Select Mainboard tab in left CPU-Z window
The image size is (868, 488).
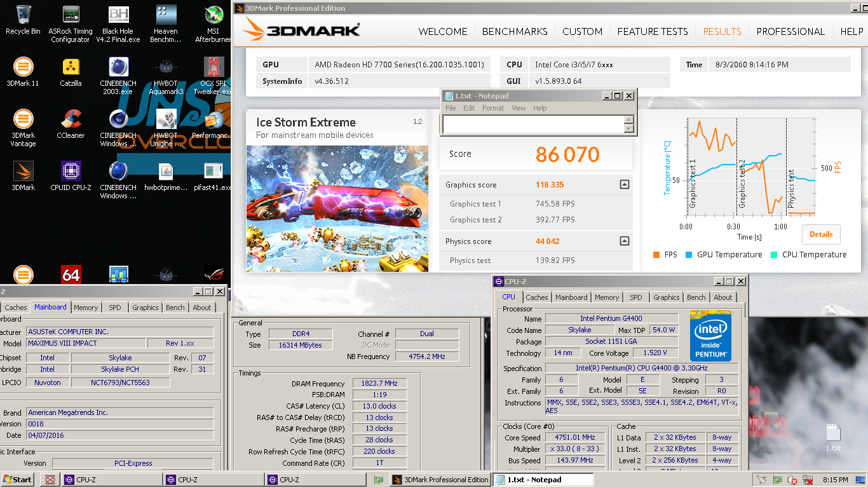50,307
